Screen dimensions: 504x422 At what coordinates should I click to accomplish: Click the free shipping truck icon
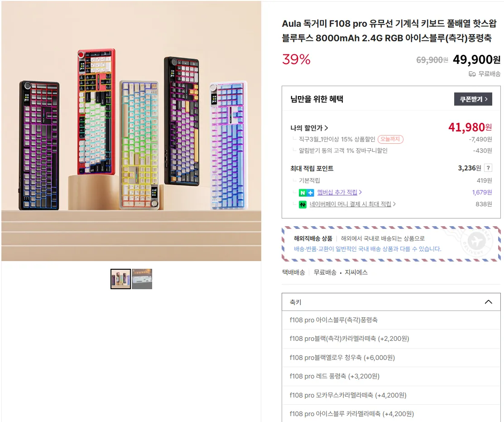[472, 74]
